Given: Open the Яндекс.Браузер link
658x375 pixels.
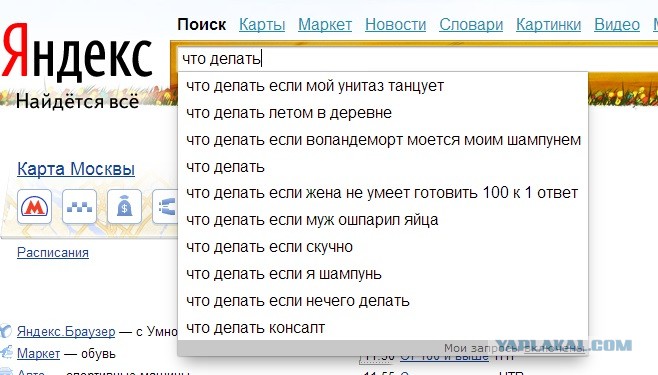Looking at the screenshot, I should pyautogui.click(x=66, y=331).
